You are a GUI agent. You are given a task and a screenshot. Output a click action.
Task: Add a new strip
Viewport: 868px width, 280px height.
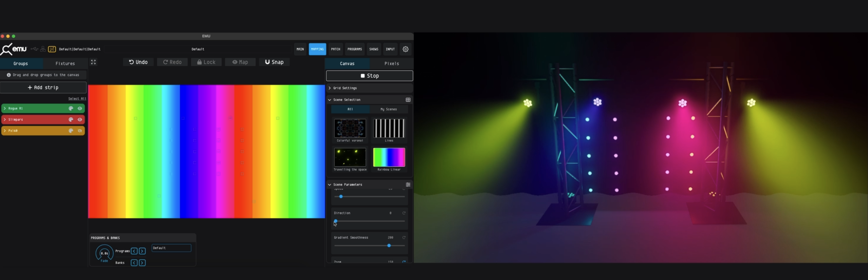[x=43, y=88]
